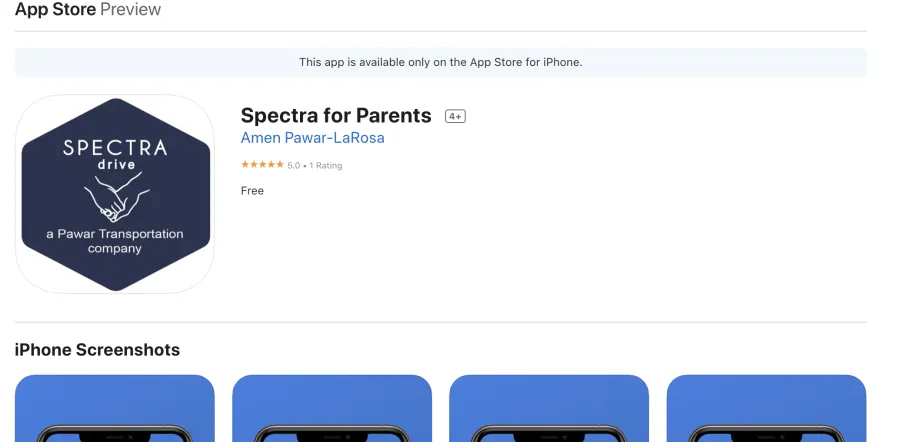Click the Spectra for Parents title
The image size is (900, 442).
click(336, 115)
